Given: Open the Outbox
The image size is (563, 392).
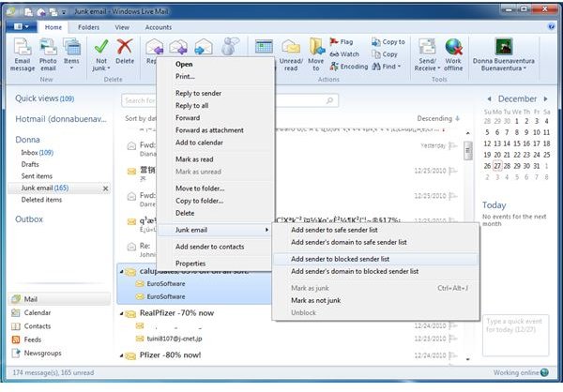Looking at the screenshot, I should (29, 219).
